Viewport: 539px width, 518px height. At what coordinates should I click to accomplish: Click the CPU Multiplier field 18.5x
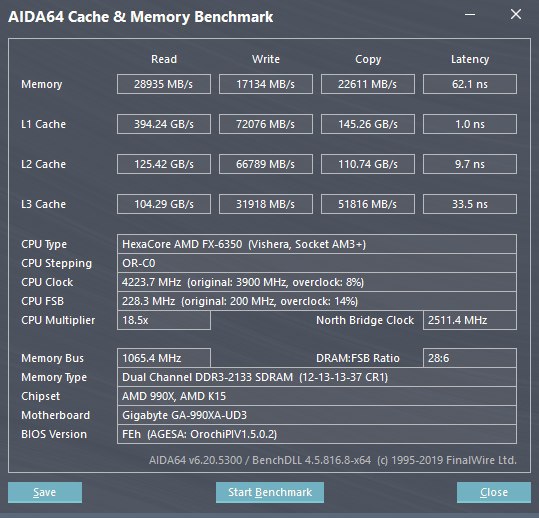coord(164,320)
